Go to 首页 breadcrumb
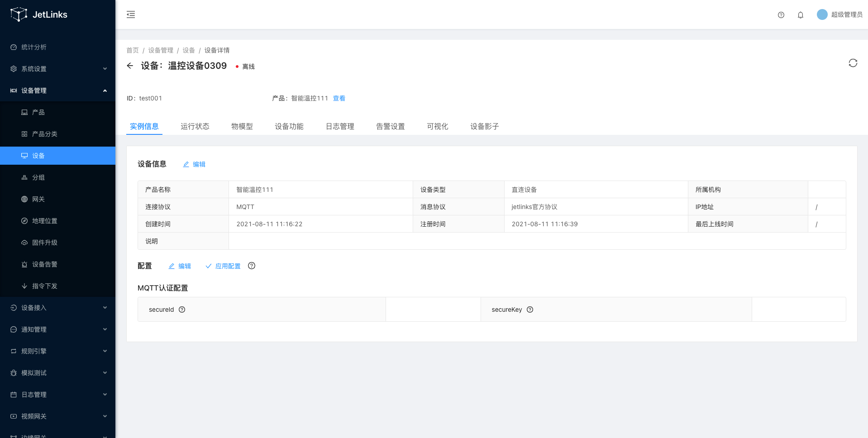868x438 pixels. click(133, 50)
